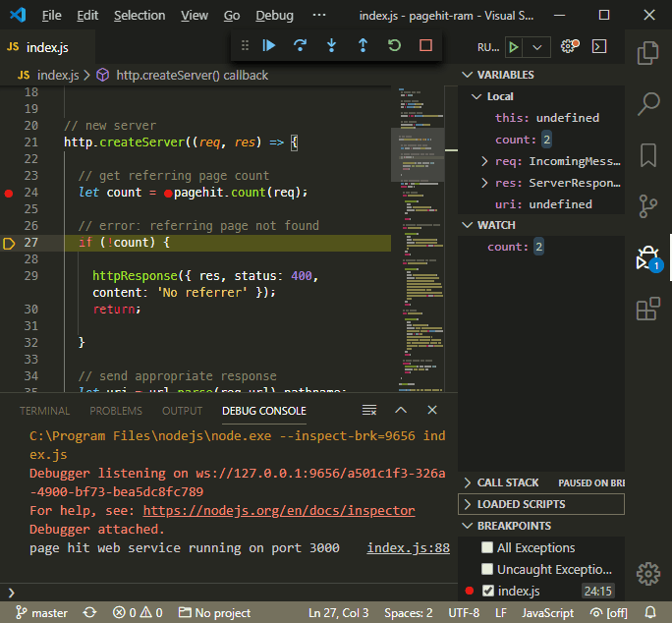Click the eye [off] status item
This screenshot has width=672, height=623.
click(x=608, y=613)
